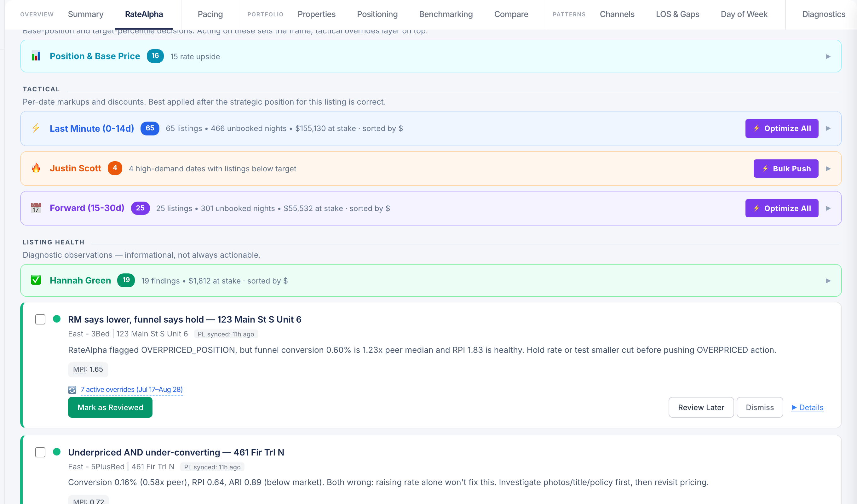Go to the Positioning tab
Viewport: 857px width, 504px height.
click(377, 14)
